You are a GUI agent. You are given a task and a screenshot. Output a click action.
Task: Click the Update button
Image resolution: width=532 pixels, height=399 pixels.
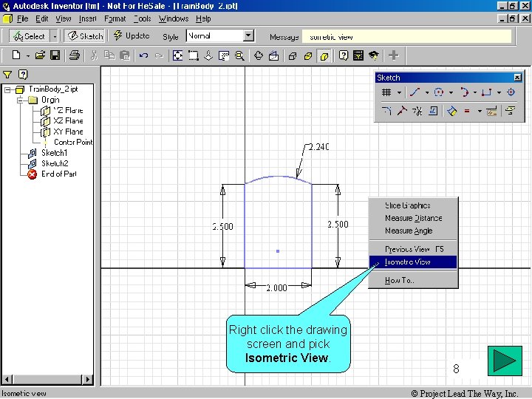(x=132, y=35)
